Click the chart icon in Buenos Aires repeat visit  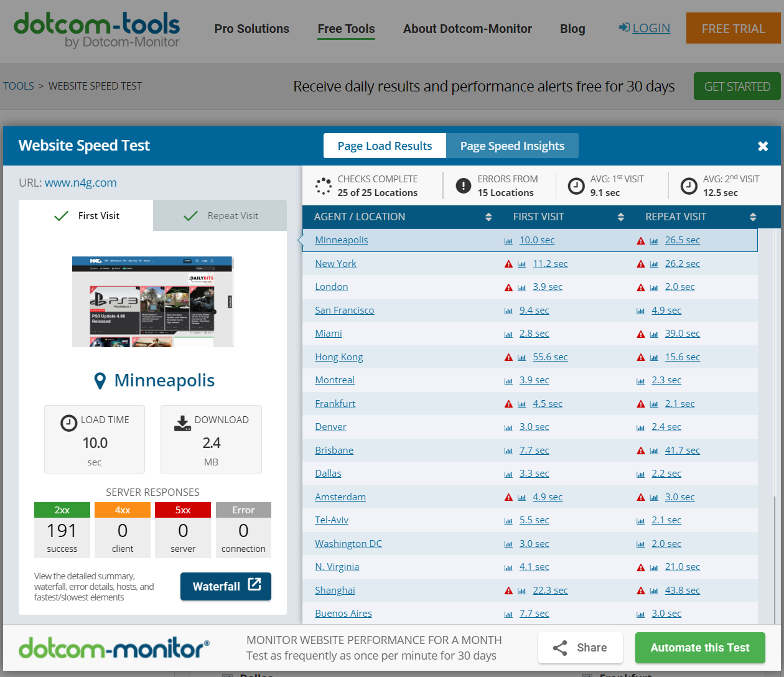coord(641,614)
